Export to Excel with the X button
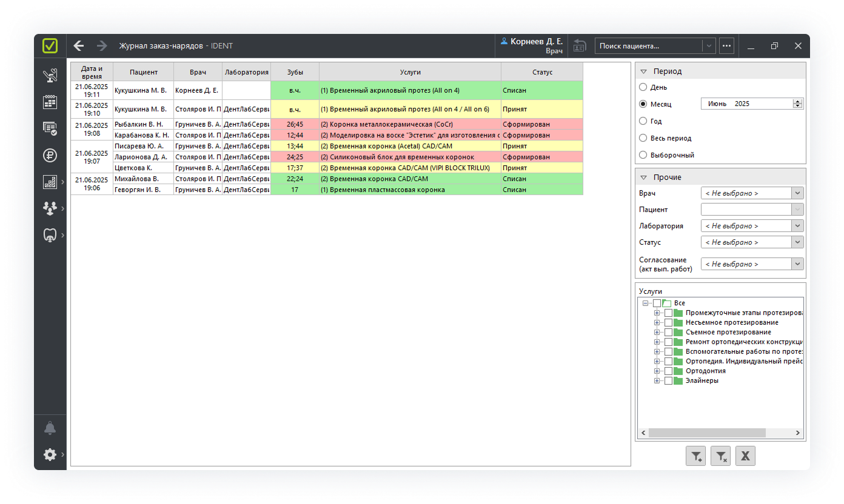Screen dimensions: 844x504 click(x=746, y=456)
